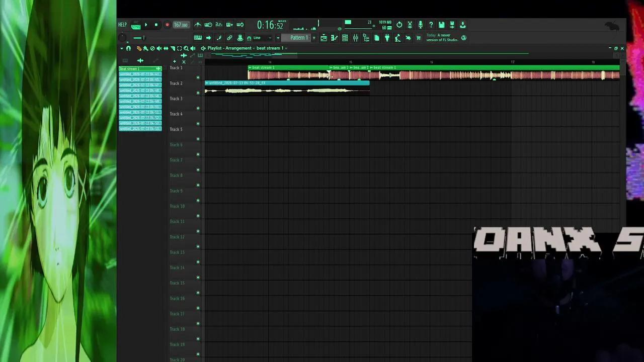The image size is (644, 362).
Task: Select the Paint brush tool in playlist
Action: click(146, 48)
